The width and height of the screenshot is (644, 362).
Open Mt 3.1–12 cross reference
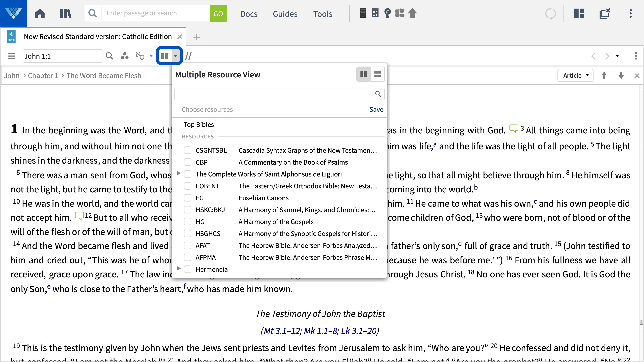click(x=282, y=331)
